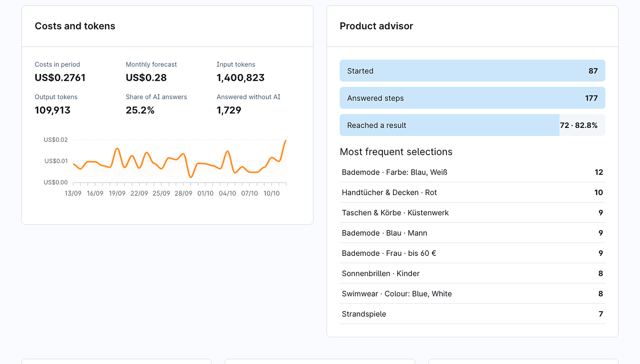Click the Reached a result bar
640x364 pixels.
472,125
